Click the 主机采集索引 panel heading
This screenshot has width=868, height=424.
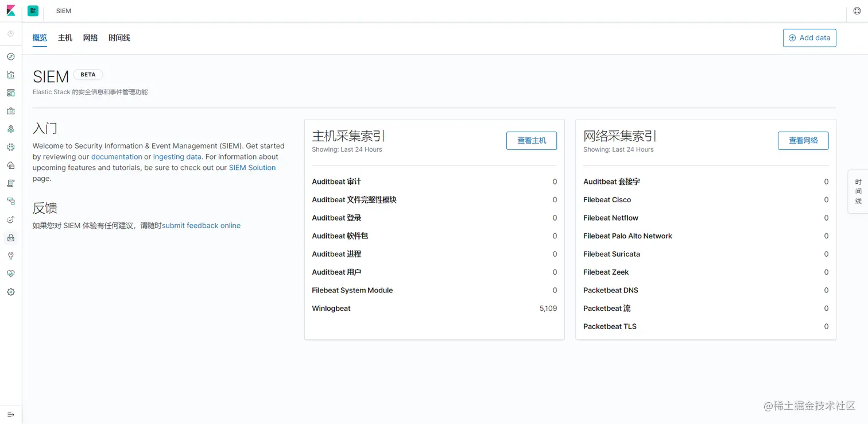[x=348, y=136]
